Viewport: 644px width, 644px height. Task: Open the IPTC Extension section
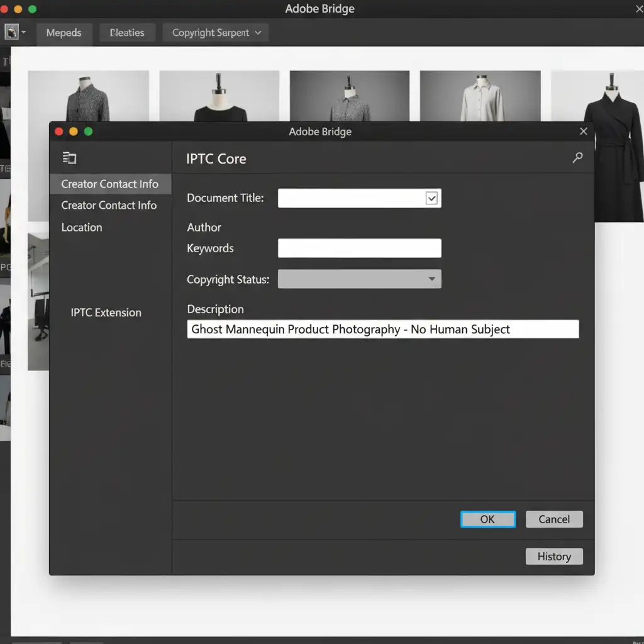pos(106,313)
